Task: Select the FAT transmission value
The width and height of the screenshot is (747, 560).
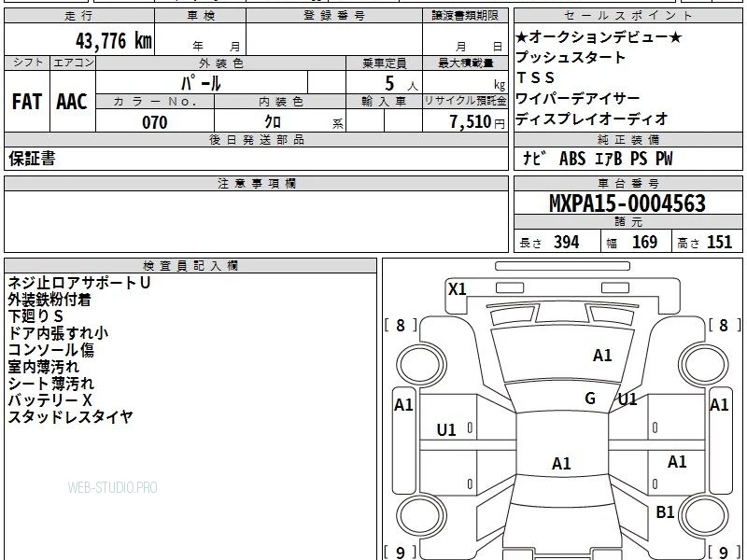Action: (x=27, y=102)
